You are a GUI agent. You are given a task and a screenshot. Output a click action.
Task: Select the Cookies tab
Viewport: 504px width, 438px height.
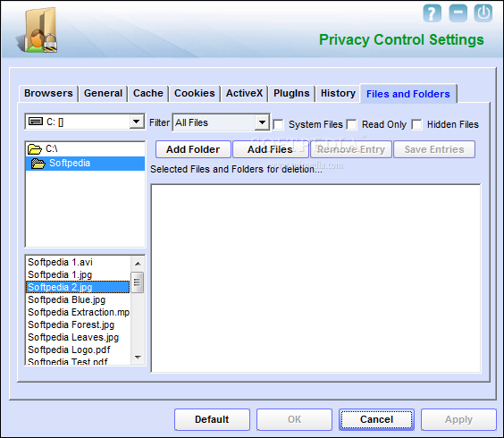click(195, 93)
